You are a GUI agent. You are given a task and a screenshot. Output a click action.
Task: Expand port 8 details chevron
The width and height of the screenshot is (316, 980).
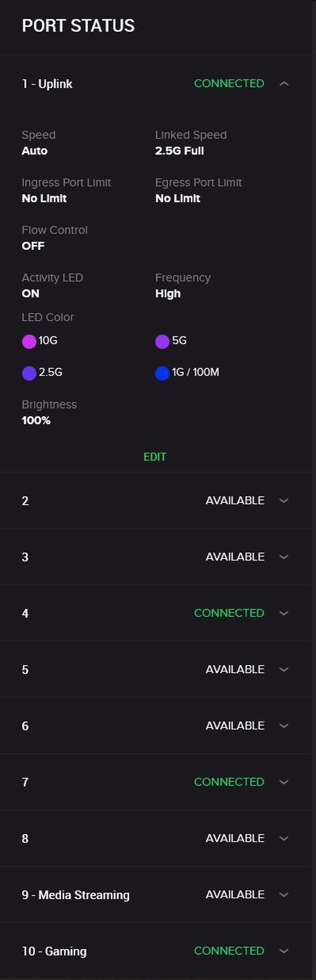pyautogui.click(x=284, y=838)
